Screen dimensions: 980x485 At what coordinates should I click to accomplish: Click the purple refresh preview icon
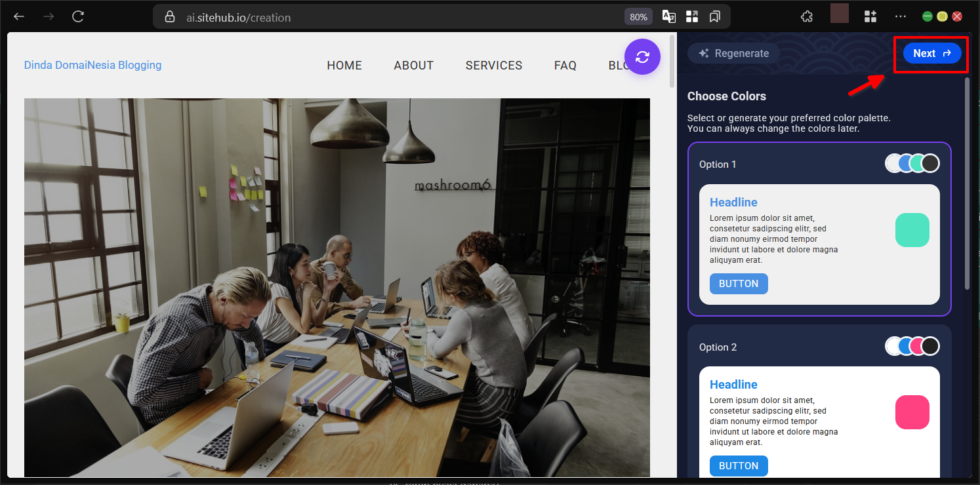(x=642, y=57)
